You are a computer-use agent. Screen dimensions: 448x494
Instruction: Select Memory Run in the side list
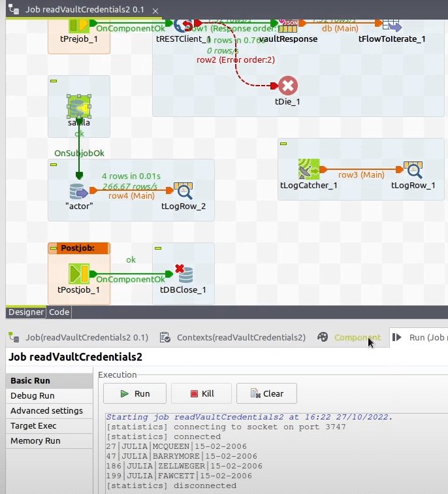tap(50, 441)
